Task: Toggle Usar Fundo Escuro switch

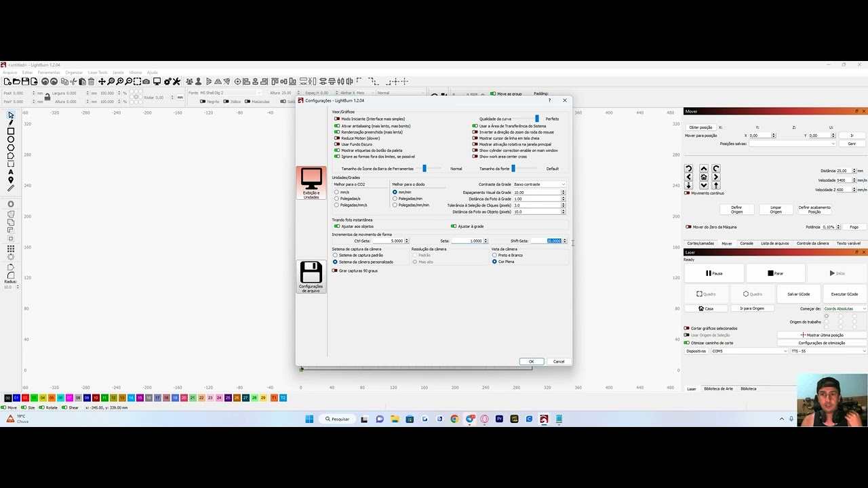Action: (x=337, y=144)
